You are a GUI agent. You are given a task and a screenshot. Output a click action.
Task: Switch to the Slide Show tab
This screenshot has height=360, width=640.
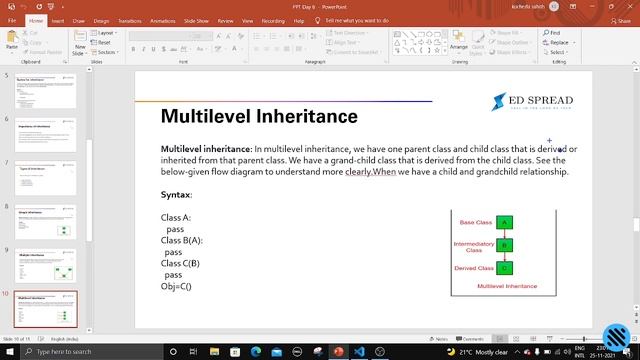click(196, 21)
